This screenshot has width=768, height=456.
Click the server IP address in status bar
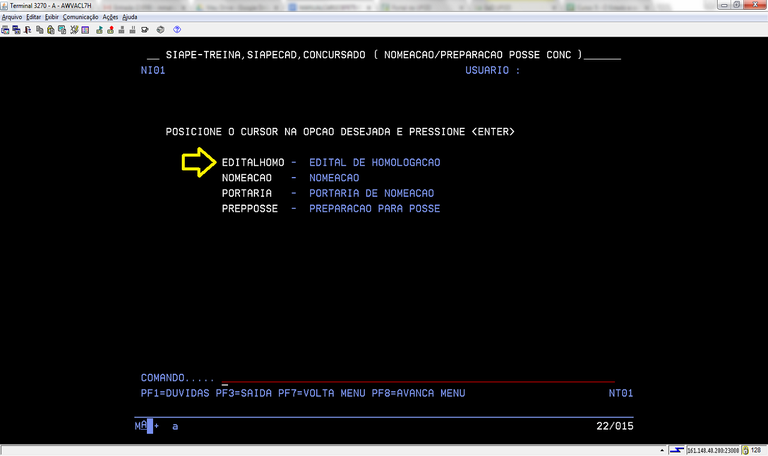(713, 451)
